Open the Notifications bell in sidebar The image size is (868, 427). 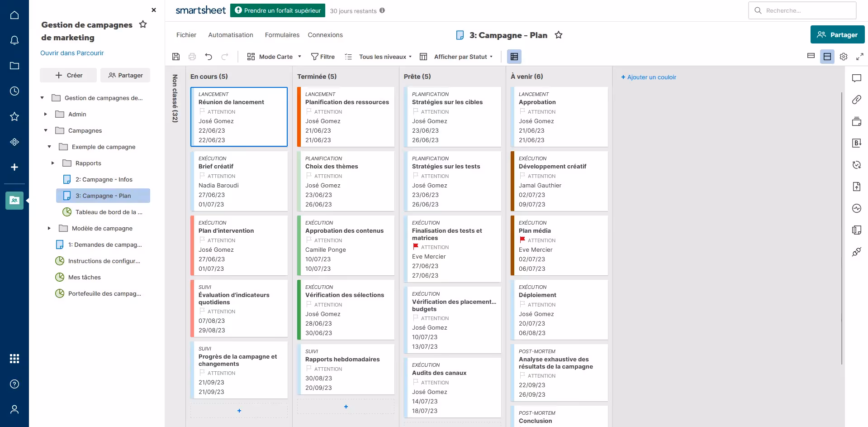coord(14,40)
